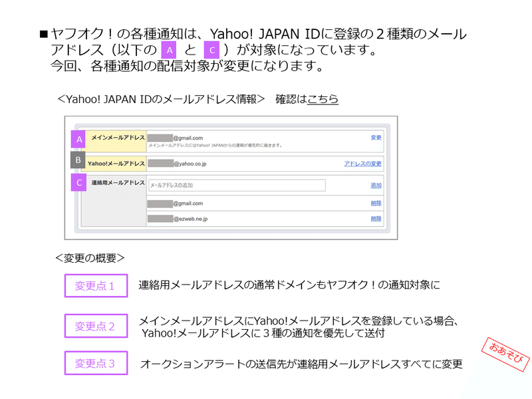Click heading ＜Yahoo! JAPAN IDのメールアドレス情報＞
This screenshot has width=532, height=399.
(x=161, y=99)
